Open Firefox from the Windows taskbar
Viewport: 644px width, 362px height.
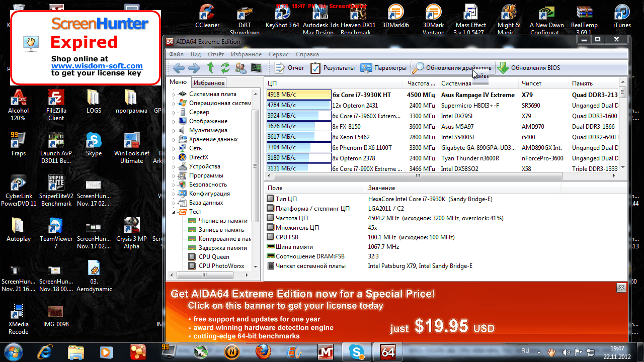[263, 351]
